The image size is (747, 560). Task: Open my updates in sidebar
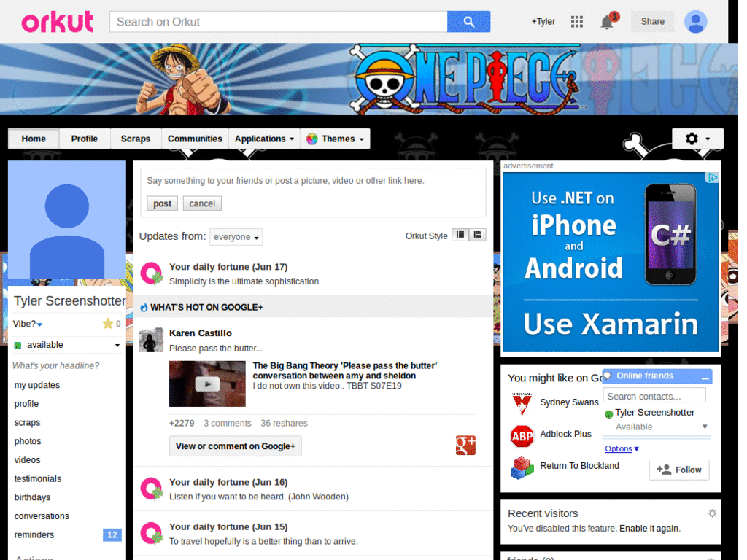coord(37,385)
